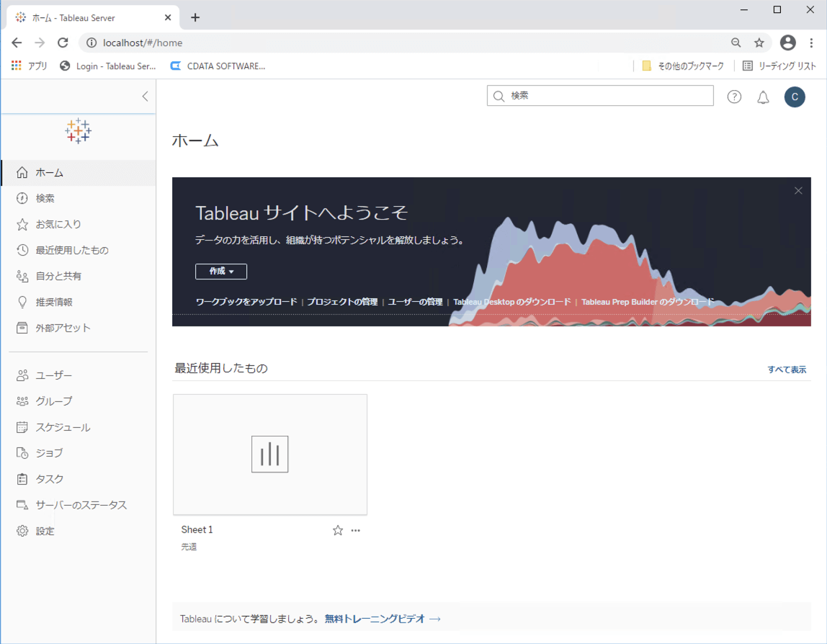This screenshot has height=644, width=827.
Task: Click the ジョブ icon in sidebar
Action: [x=22, y=452]
